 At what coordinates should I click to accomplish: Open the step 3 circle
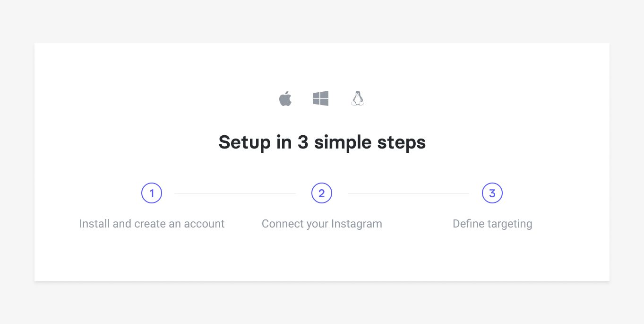click(x=492, y=193)
